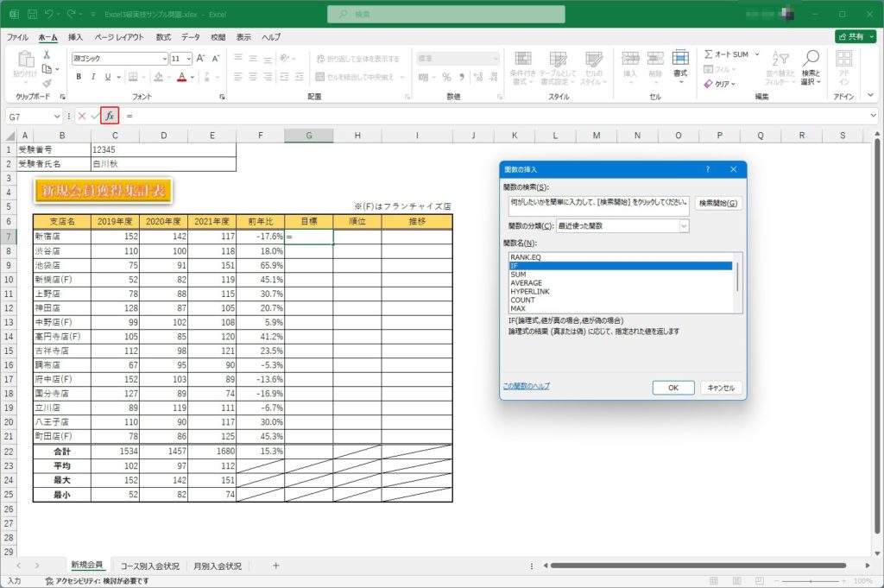Expand the formula bar chevron
The image size is (884, 588).
click(x=874, y=116)
